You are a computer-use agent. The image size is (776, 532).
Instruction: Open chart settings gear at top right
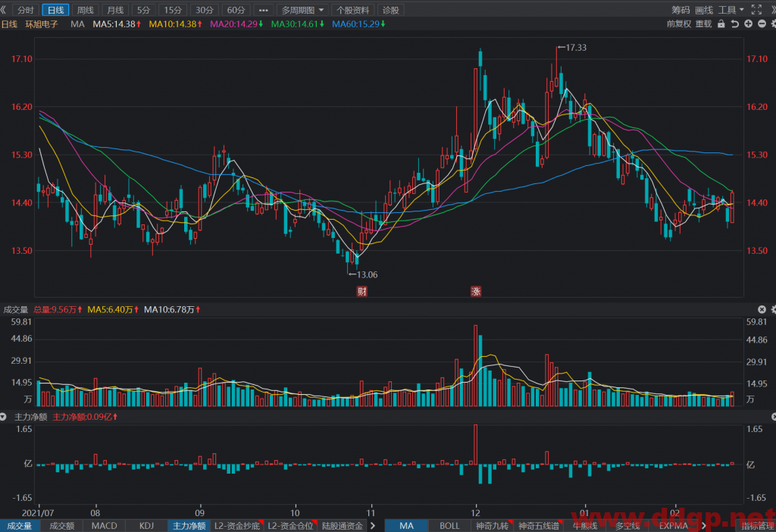774,23
